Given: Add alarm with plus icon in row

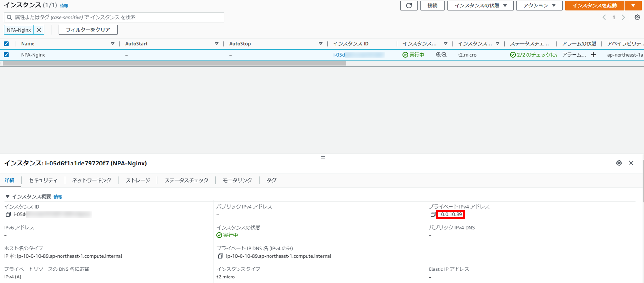Looking at the screenshot, I should (x=593, y=55).
